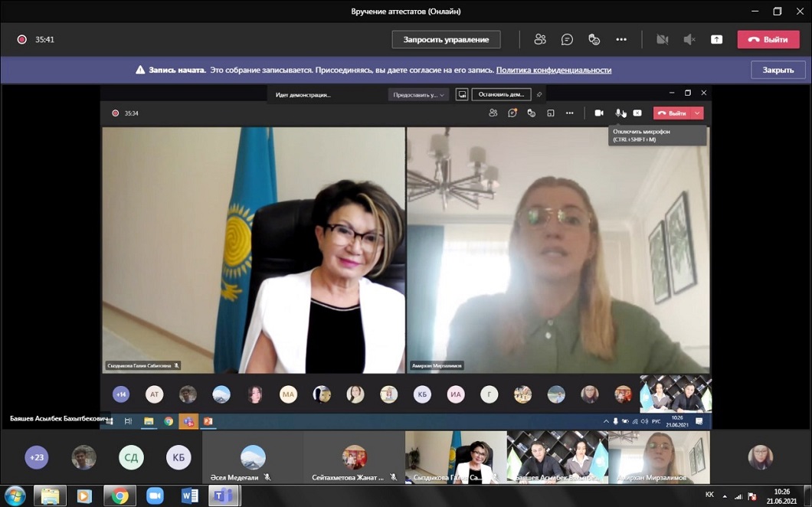The width and height of the screenshot is (812, 507).
Task: Click Әсел Медеғали participant tile
Action: point(252,458)
